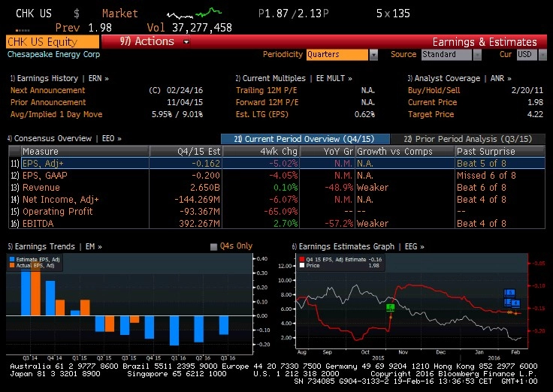The width and height of the screenshot is (553, 392).
Task: Expand the Source Standard dropdown
Action: coord(477,55)
